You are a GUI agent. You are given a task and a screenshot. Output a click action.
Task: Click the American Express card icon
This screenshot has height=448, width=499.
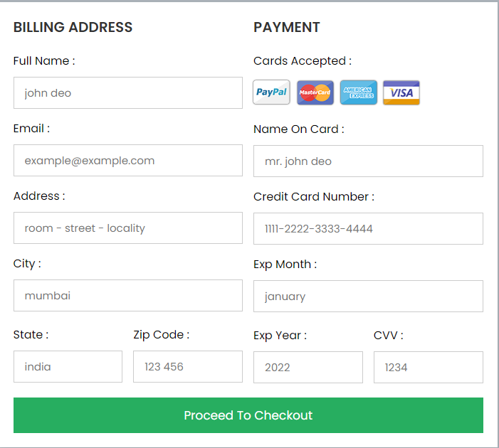(359, 92)
